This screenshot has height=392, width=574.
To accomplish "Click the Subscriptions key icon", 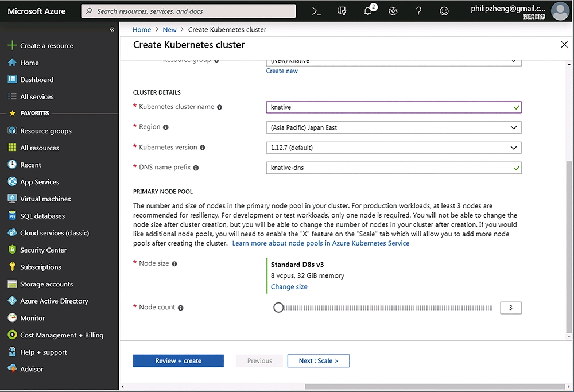I will pyautogui.click(x=12, y=267).
